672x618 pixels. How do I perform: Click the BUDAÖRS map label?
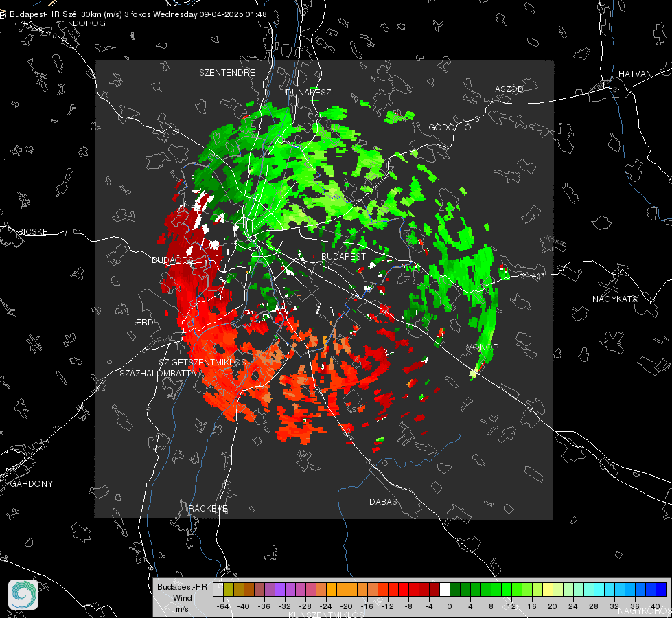(173, 260)
